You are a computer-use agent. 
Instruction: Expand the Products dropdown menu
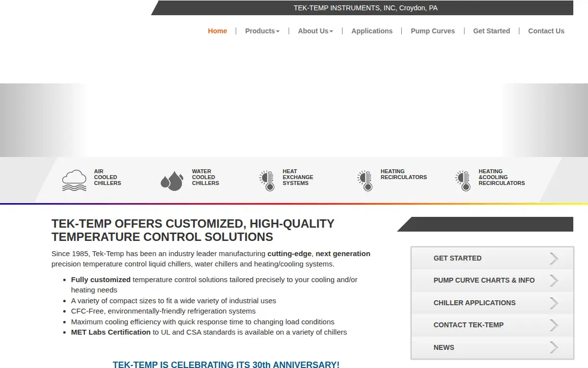(x=262, y=31)
